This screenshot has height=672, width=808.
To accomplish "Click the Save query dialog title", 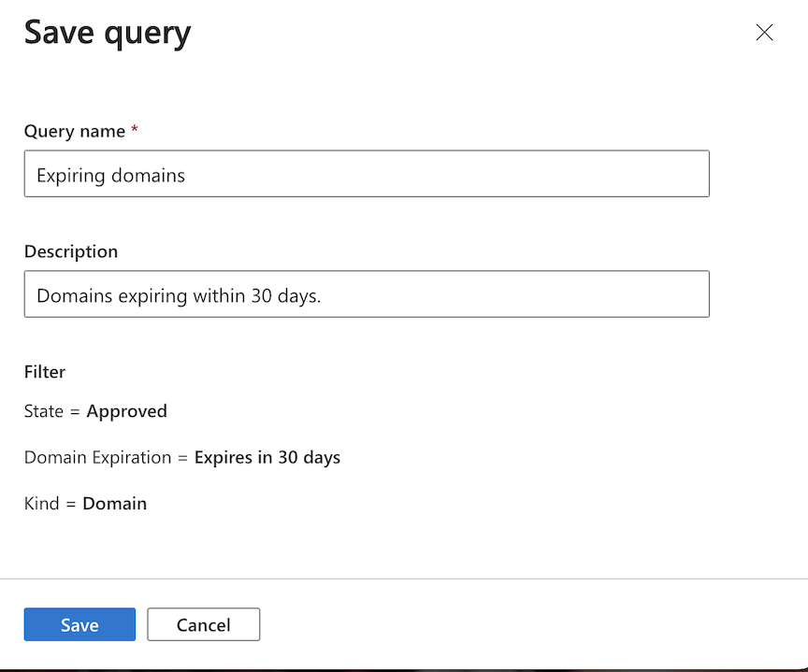I will click(x=107, y=34).
